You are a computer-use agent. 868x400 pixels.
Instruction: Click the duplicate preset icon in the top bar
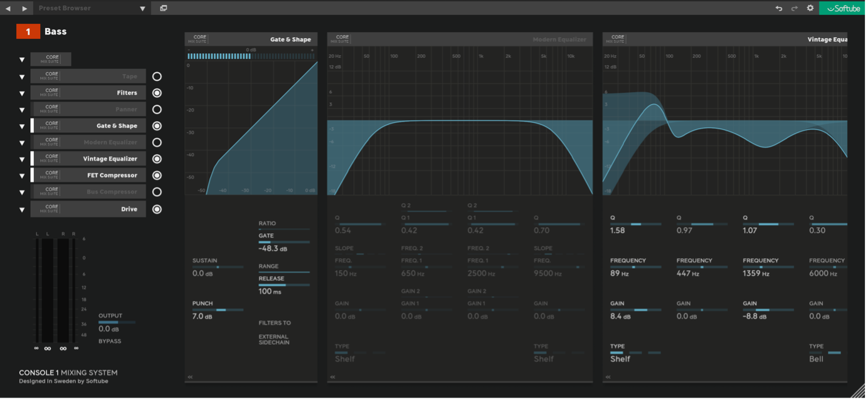click(164, 8)
